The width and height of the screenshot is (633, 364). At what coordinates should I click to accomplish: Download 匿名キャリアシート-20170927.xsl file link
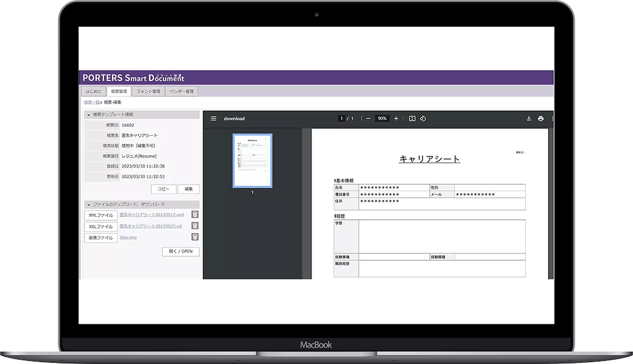(150, 226)
